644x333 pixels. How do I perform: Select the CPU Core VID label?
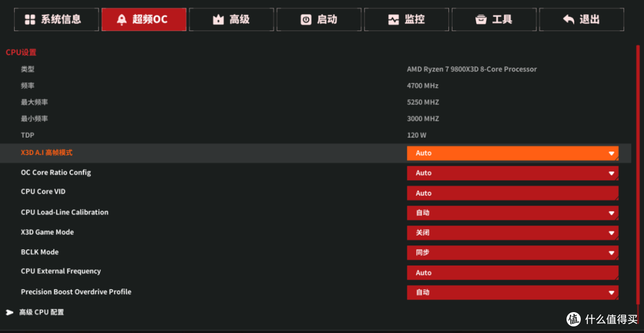click(43, 192)
